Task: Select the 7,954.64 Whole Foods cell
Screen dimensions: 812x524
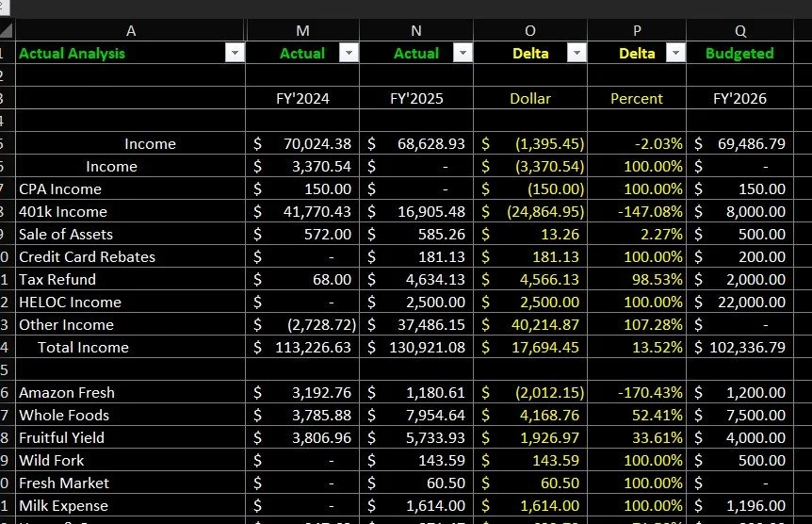Action: click(x=416, y=416)
